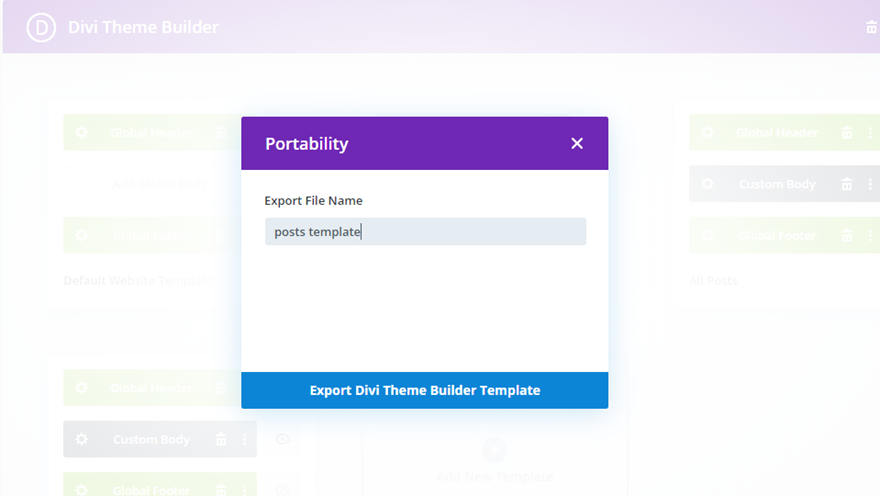
Task: Click the trash icon in the top header bar
Action: click(x=871, y=27)
